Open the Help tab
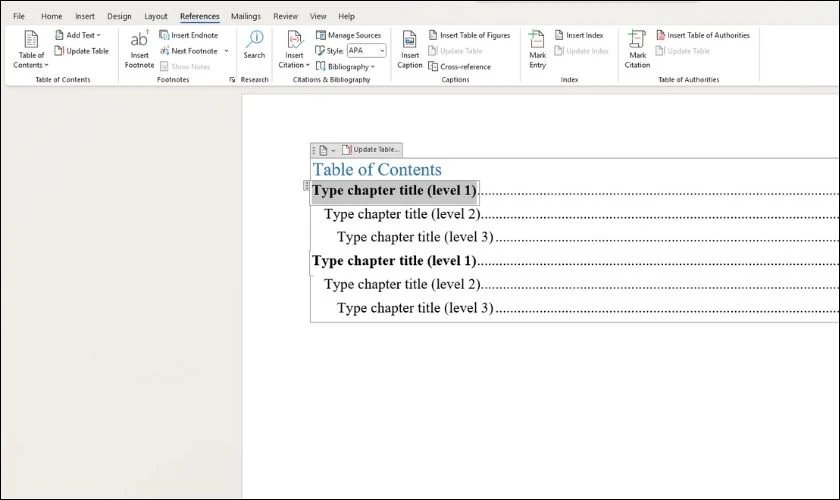840x500 pixels. click(347, 16)
